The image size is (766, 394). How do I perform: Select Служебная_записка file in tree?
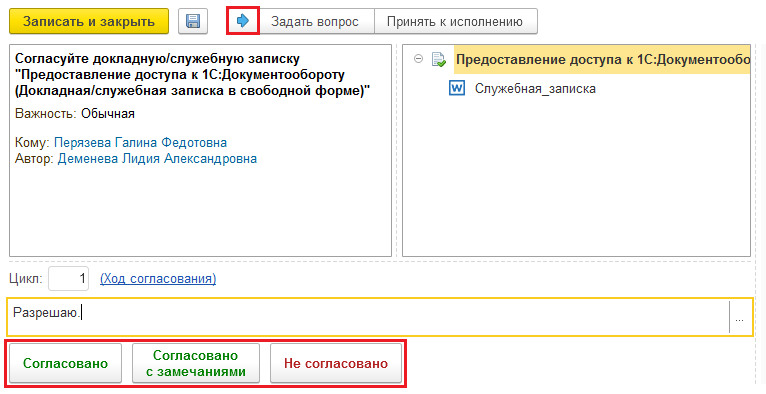pos(535,89)
